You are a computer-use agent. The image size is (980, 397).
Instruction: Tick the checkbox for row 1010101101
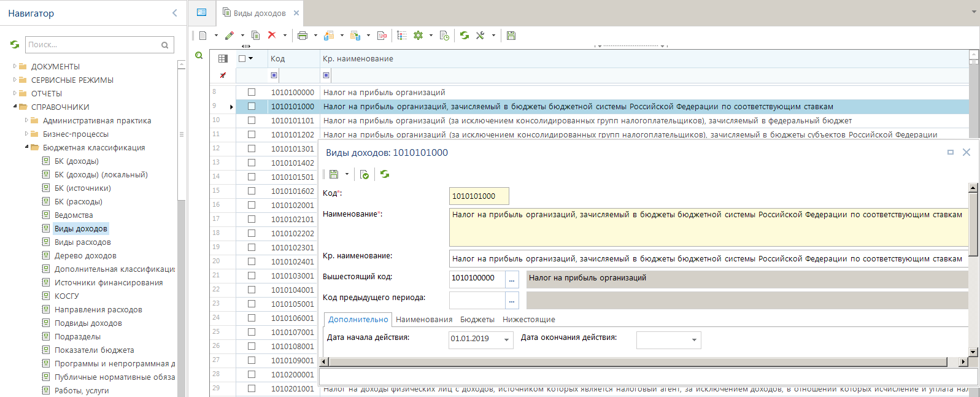pos(252,120)
